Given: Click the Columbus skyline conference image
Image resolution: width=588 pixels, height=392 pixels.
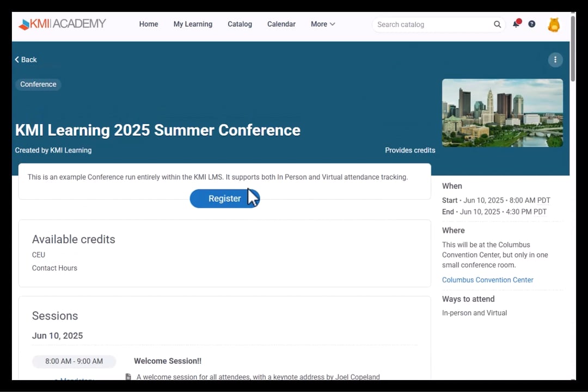Looking at the screenshot, I should click(503, 113).
